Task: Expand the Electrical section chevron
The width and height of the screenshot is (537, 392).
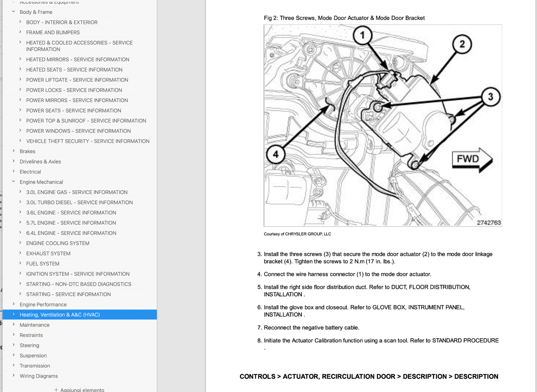Action: [14, 172]
